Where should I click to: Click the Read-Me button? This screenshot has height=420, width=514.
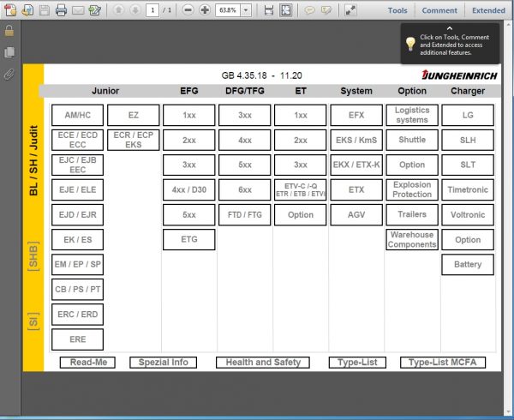point(88,363)
